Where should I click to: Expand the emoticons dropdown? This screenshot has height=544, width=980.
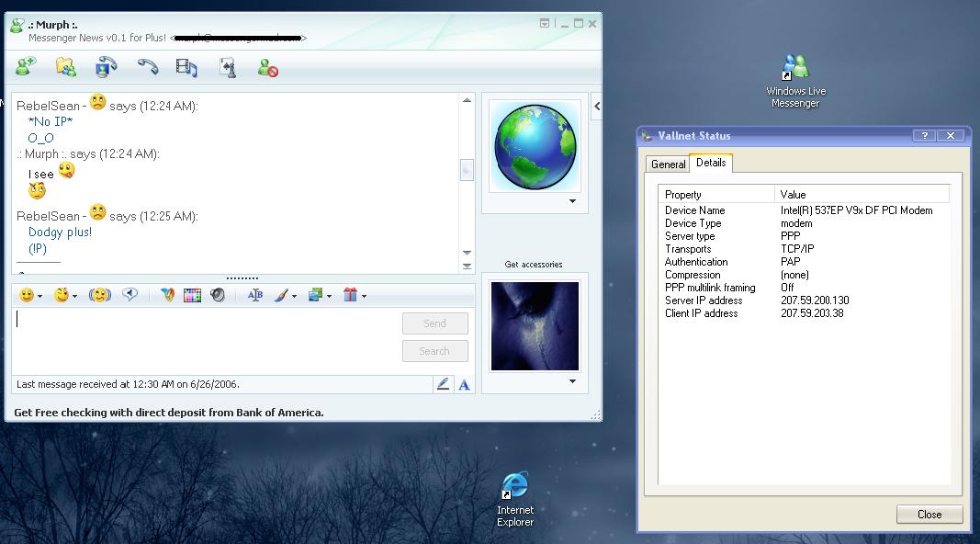point(40,296)
